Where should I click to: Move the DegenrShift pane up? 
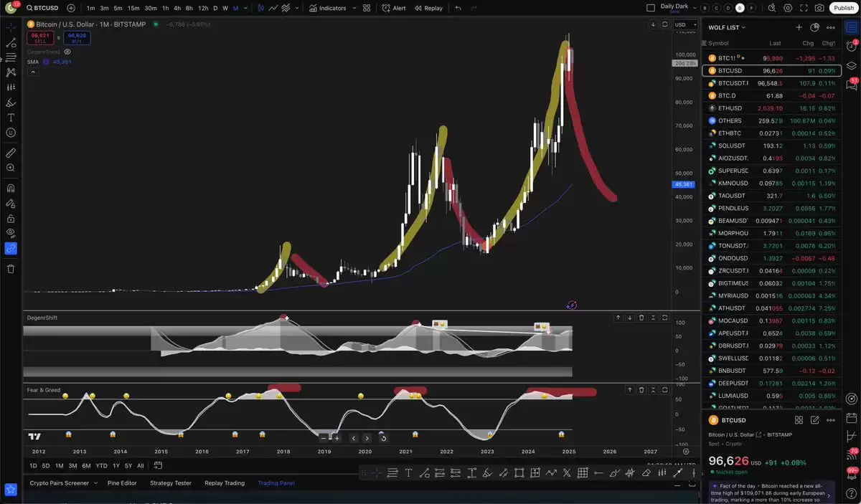click(x=618, y=318)
